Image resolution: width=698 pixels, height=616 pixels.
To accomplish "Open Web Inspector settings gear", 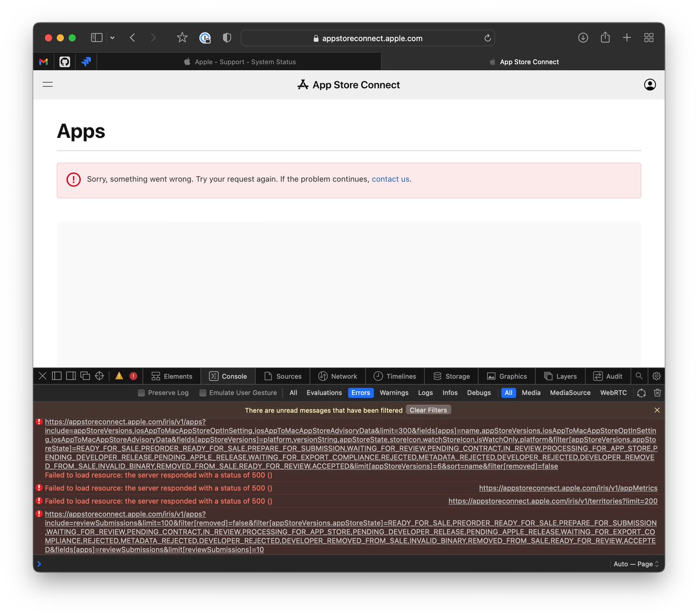I will pyautogui.click(x=657, y=376).
